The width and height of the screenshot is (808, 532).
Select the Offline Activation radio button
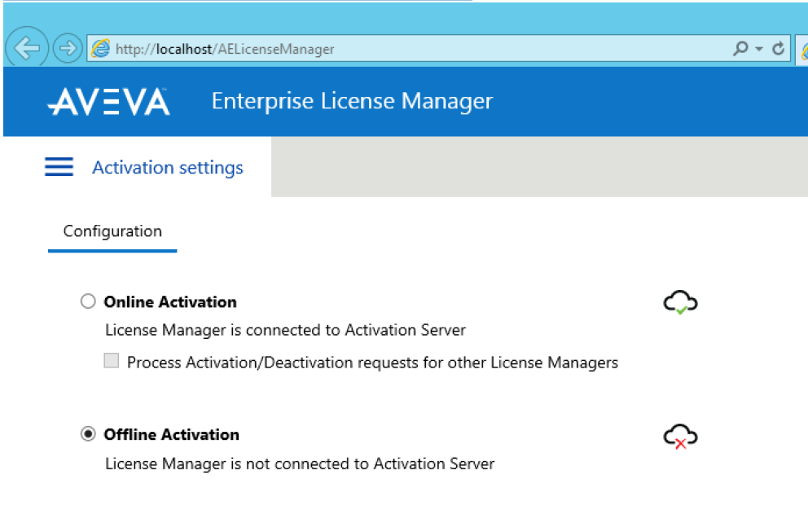click(88, 434)
